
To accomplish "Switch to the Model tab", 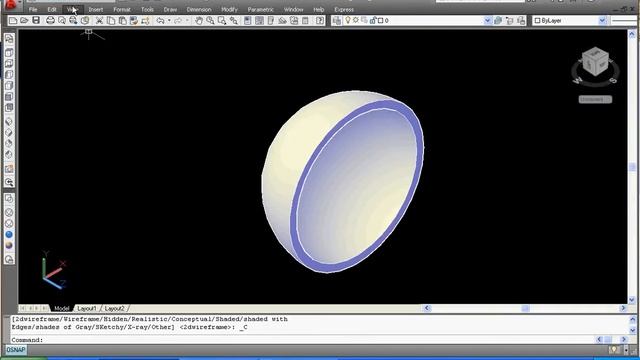I will point(62,308).
